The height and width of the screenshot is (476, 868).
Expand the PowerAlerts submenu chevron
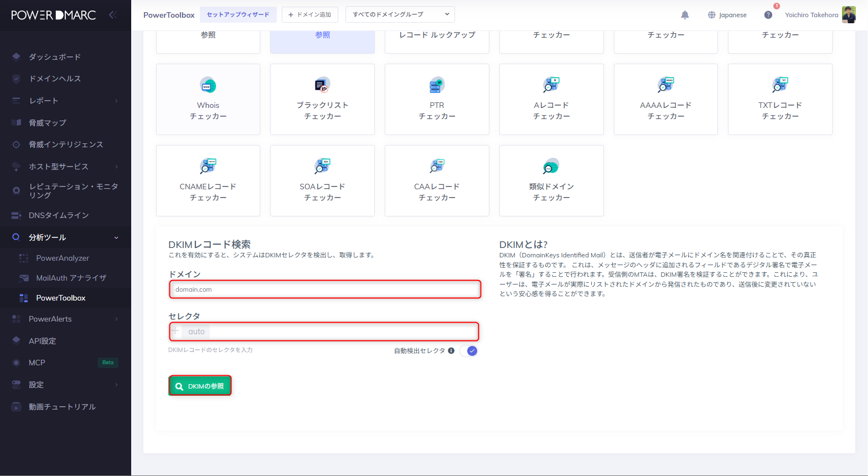pyautogui.click(x=116, y=319)
